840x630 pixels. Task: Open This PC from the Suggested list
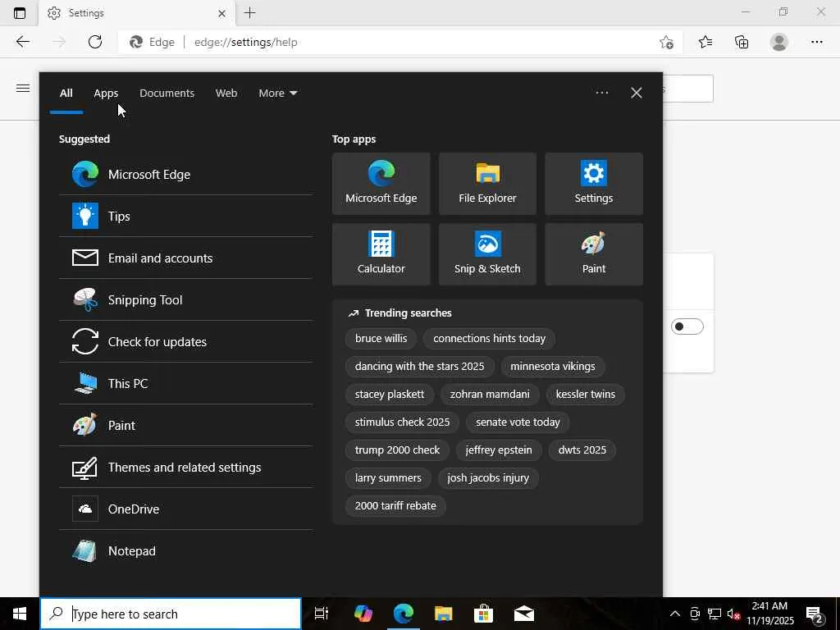[185, 383]
